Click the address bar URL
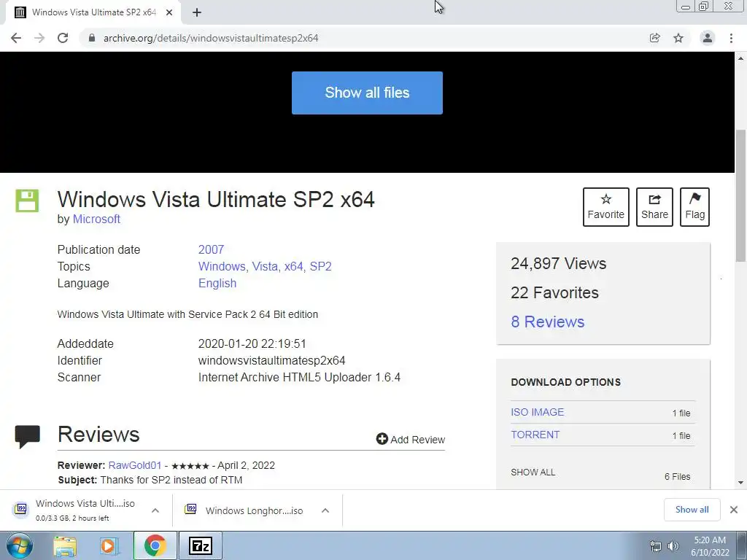The height and width of the screenshot is (560, 747). [211, 38]
